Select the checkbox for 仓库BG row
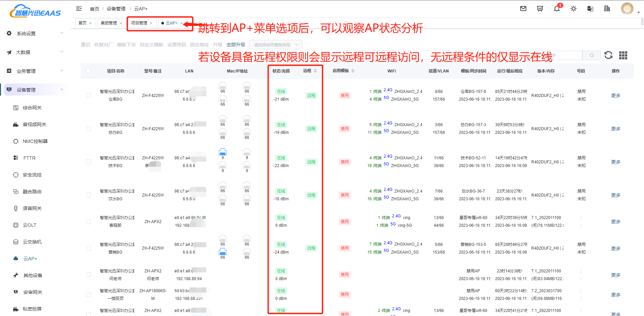Viewport: 644px width, 316px height. [x=89, y=95]
